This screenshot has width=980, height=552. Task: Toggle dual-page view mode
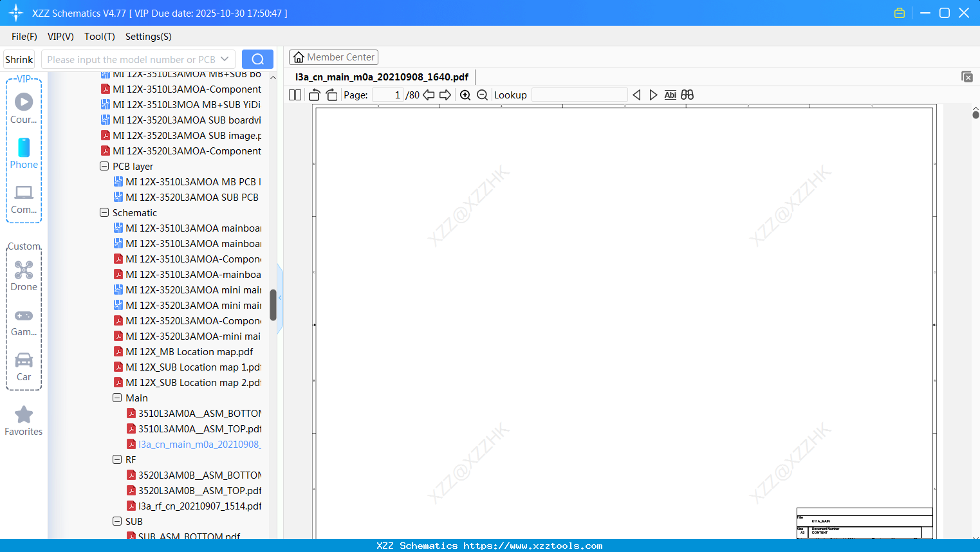[x=295, y=95]
